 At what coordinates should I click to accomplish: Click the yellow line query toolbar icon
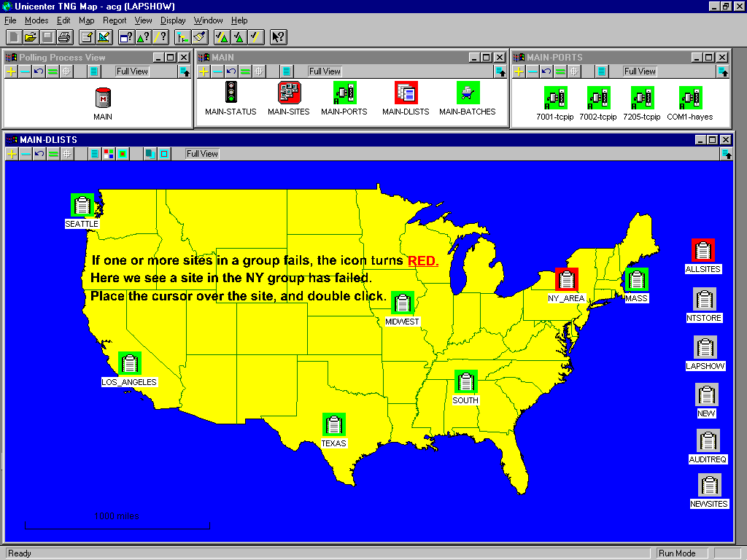point(160,37)
